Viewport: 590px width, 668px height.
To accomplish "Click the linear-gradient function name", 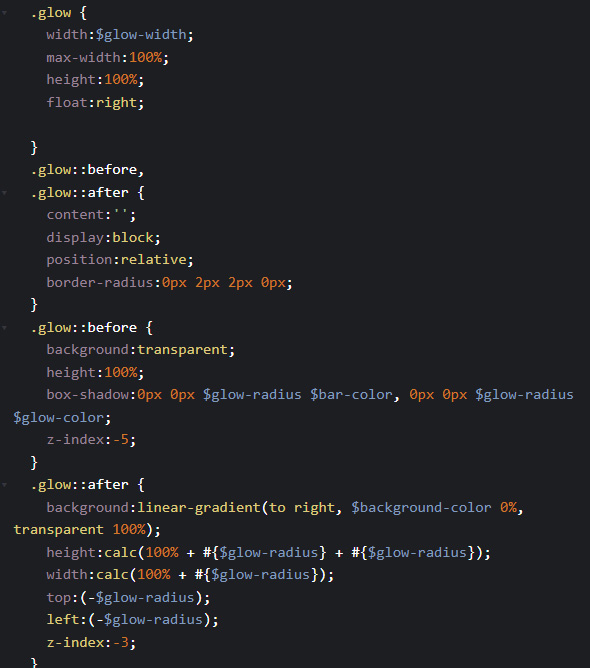I will point(199,507).
